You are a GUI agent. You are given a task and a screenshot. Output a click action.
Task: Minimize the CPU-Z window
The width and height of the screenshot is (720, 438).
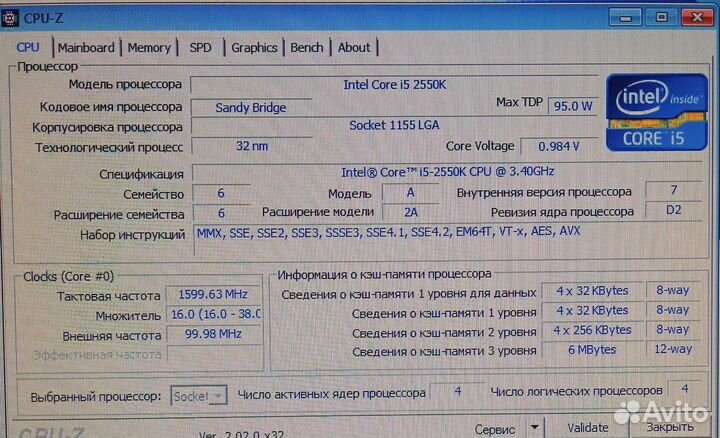pos(625,17)
